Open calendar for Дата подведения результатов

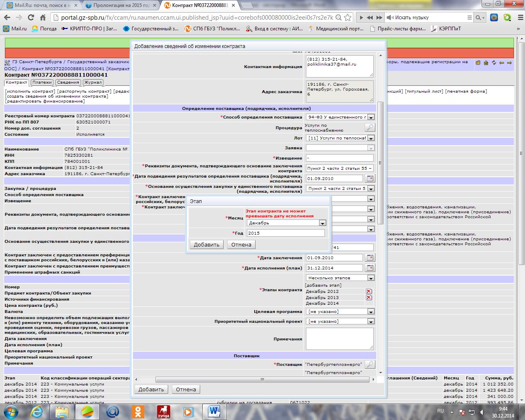[x=370, y=178]
